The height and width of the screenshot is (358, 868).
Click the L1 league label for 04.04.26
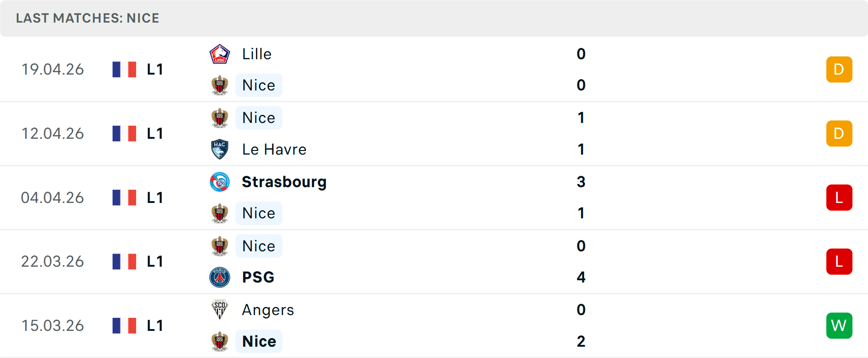pyautogui.click(x=155, y=198)
